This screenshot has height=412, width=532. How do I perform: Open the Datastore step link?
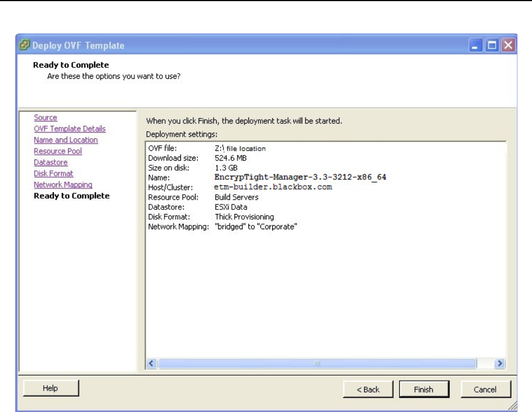point(50,162)
